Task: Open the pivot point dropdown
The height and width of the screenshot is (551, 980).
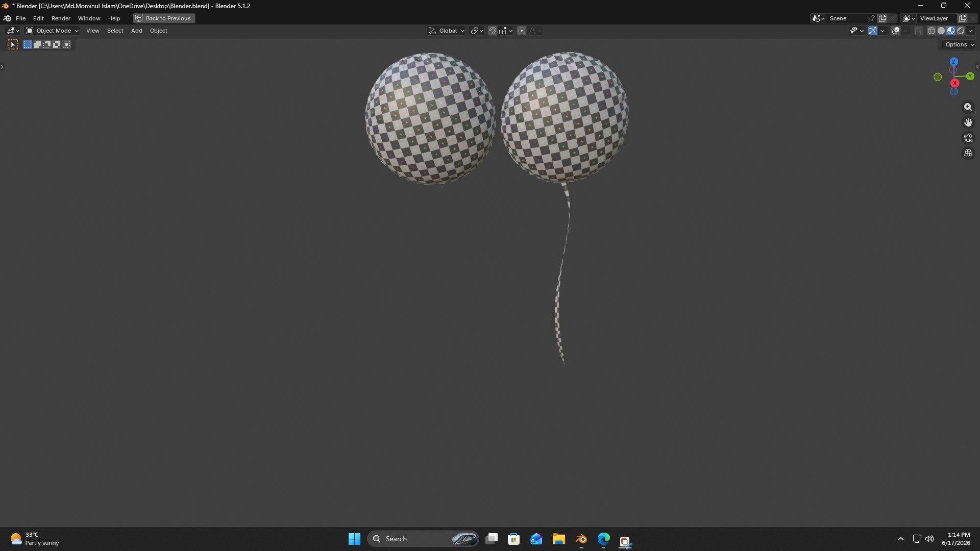Action: (x=477, y=31)
